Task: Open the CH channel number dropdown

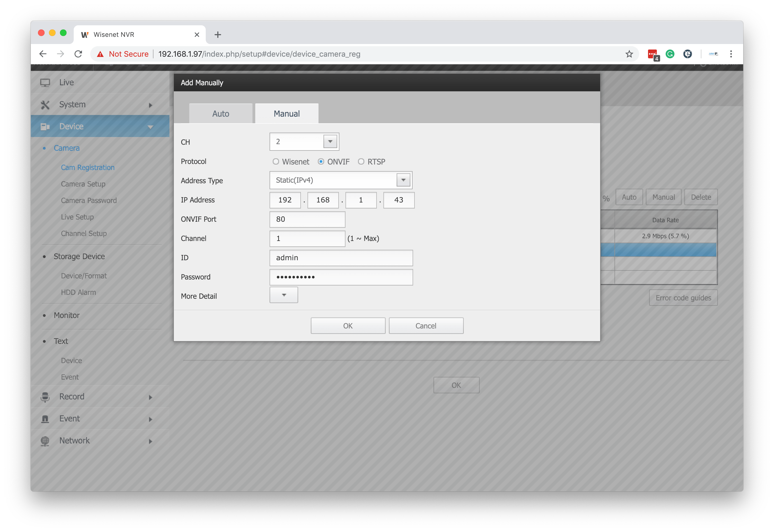Action: (x=330, y=142)
